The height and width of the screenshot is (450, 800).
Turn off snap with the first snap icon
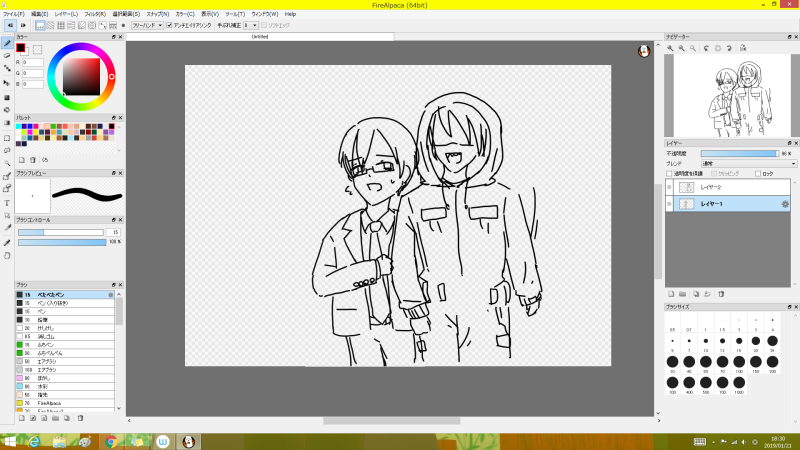click(x=40, y=25)
